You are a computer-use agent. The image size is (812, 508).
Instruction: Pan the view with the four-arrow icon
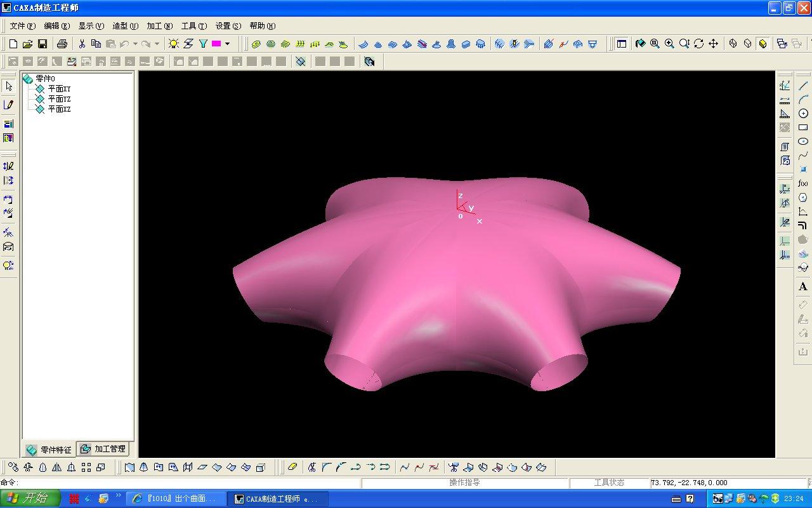point(713,44)
